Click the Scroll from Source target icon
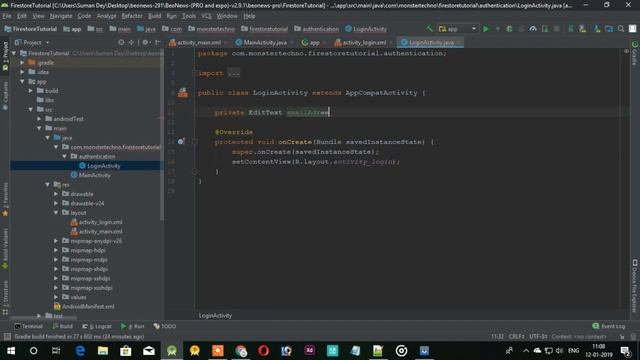The width and height of the screenshot is (640, 360). pos(121,42)
